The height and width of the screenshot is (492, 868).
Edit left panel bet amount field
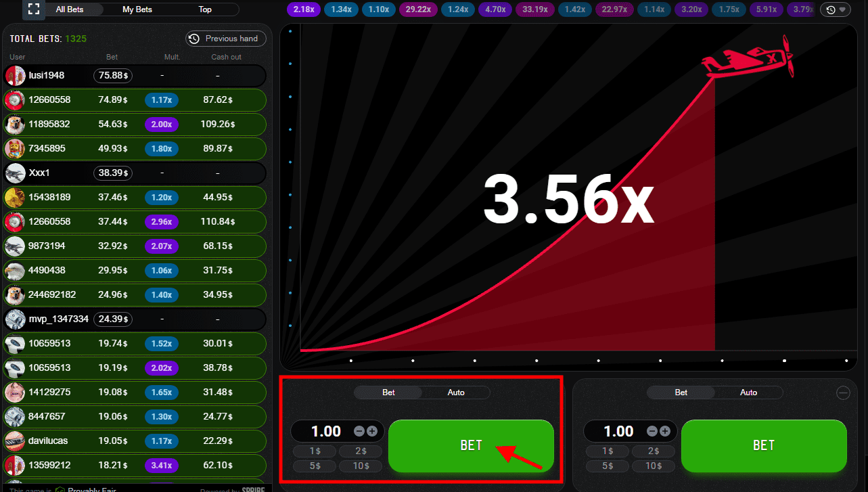click(x=325, y=431)
